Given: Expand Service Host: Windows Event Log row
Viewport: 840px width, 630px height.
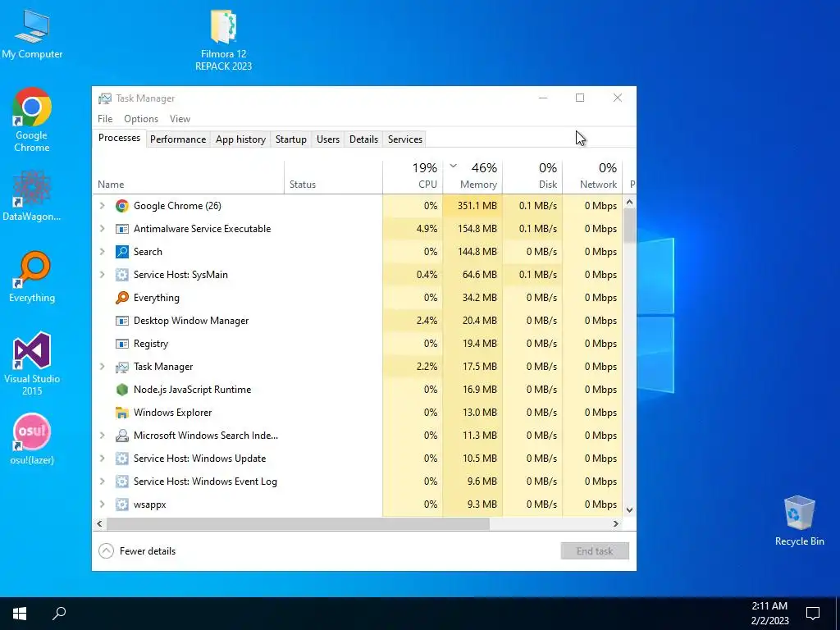Looking at the screenshot, I should (x=103, y=482).
